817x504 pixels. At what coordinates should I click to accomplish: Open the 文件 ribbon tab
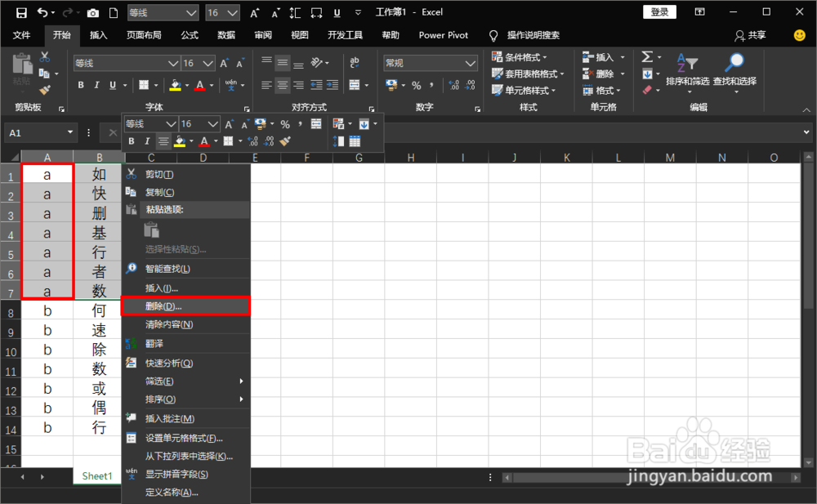[x=21, y=35]
